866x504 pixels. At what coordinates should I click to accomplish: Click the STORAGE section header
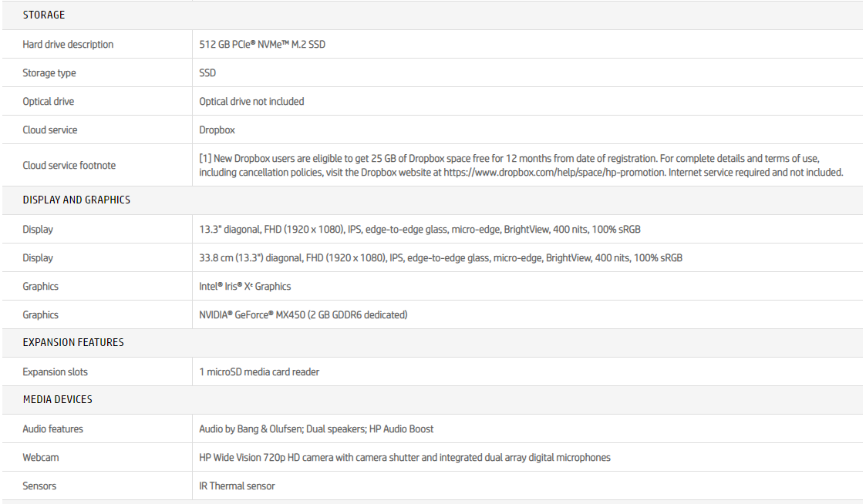(x=44, y=15)
